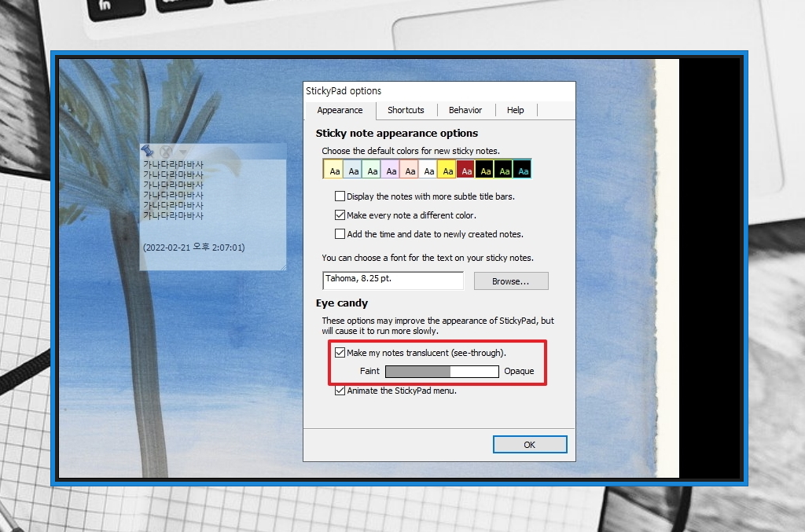
Task: Switch to the Behavior tab
Action: pos(465,110)
